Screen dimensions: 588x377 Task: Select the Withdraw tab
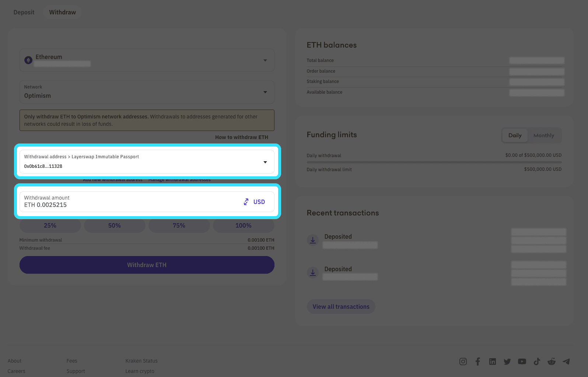(x=63, y=12)
